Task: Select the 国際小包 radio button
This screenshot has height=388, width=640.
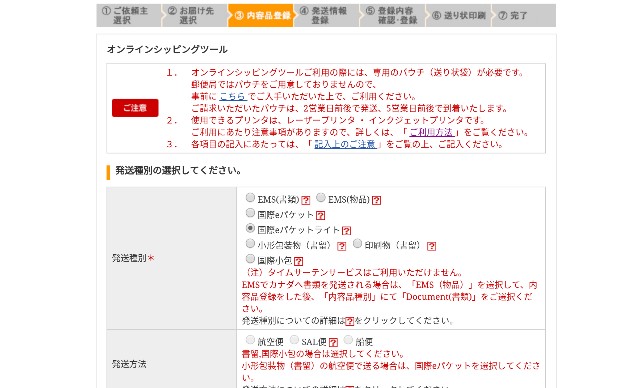Action: (x=250, y=259)
